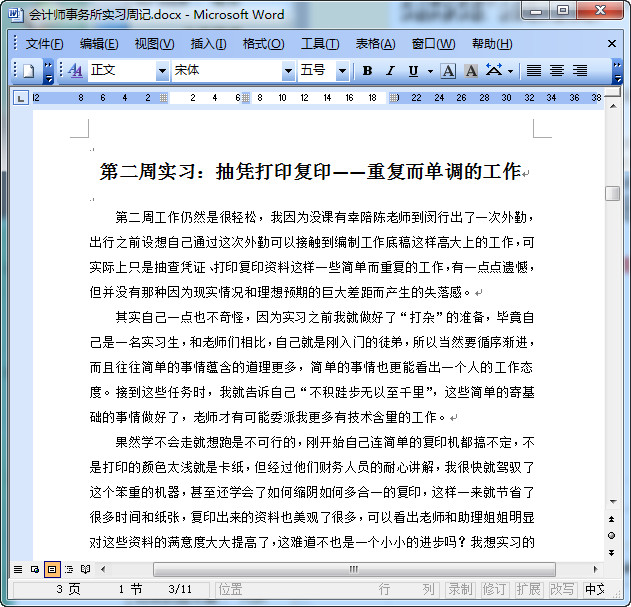Screen dimensions: 631x607
Task: Click the vertical scrollbar thumb
Action: (612, 193)
